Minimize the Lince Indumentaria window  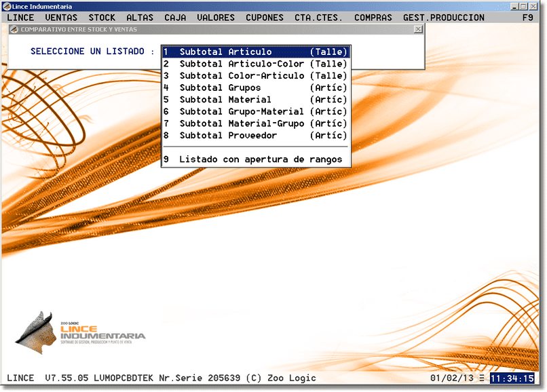click(514, 6)
